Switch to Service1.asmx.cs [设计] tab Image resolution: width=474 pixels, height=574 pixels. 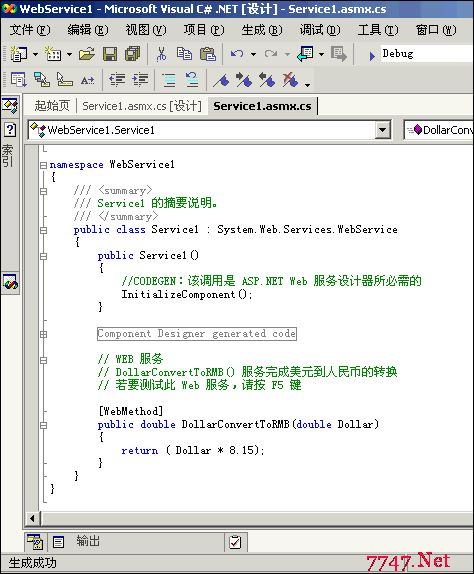(142, 106)
